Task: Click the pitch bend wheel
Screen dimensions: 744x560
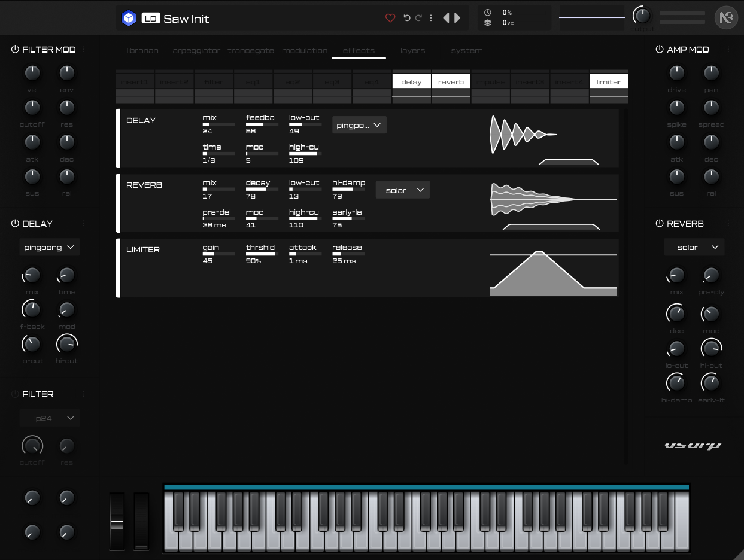Action: point(117,521)
